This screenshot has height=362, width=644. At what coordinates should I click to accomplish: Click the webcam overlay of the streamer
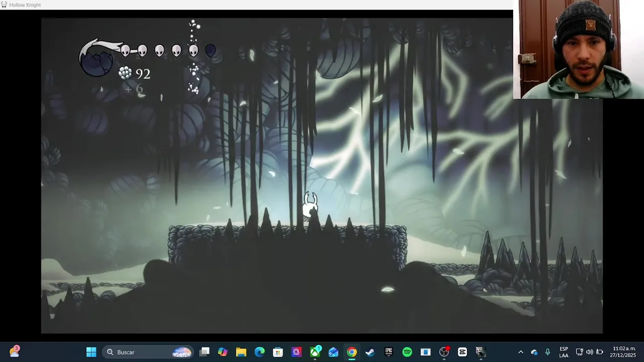(579, 49)
